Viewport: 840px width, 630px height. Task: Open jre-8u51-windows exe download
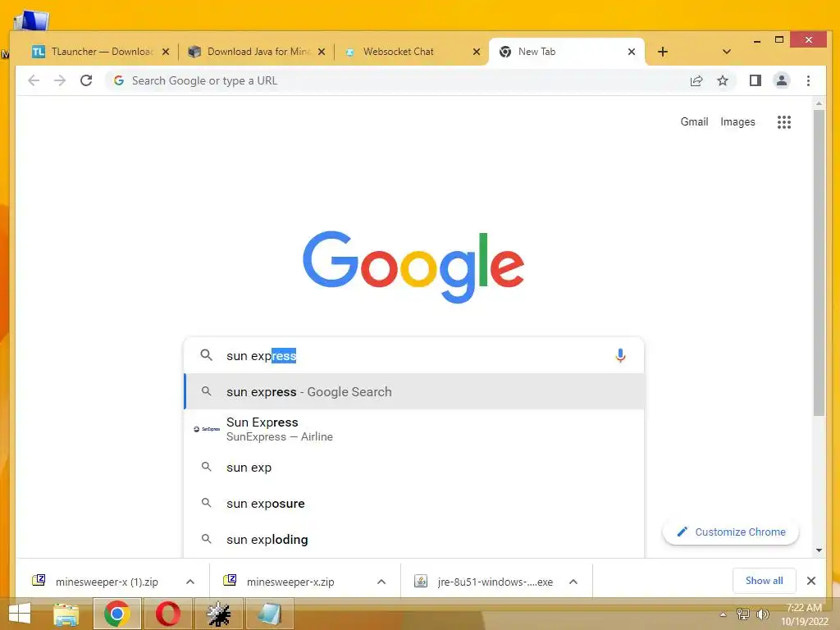484,582
